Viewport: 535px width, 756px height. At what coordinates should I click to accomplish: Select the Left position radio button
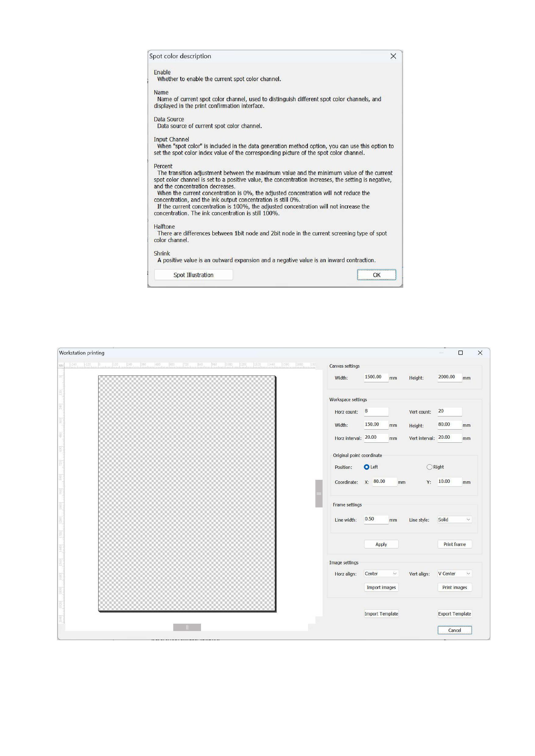pos(366,467)
